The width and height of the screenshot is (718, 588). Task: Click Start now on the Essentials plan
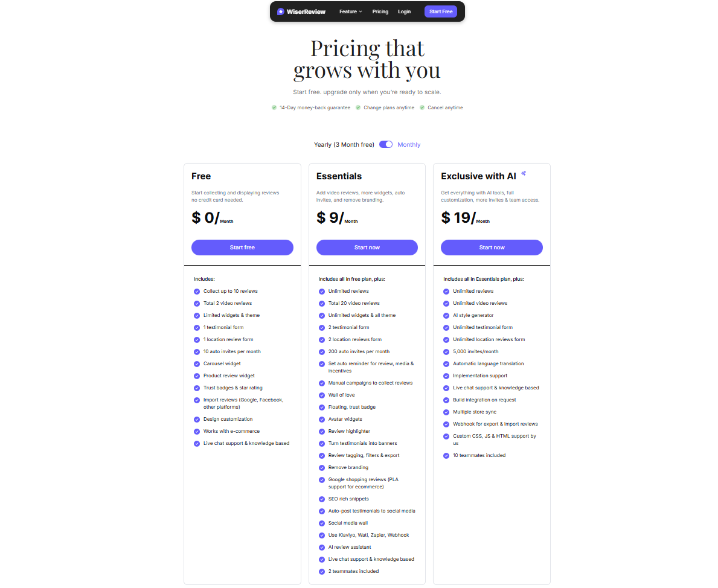click(367, 248)
